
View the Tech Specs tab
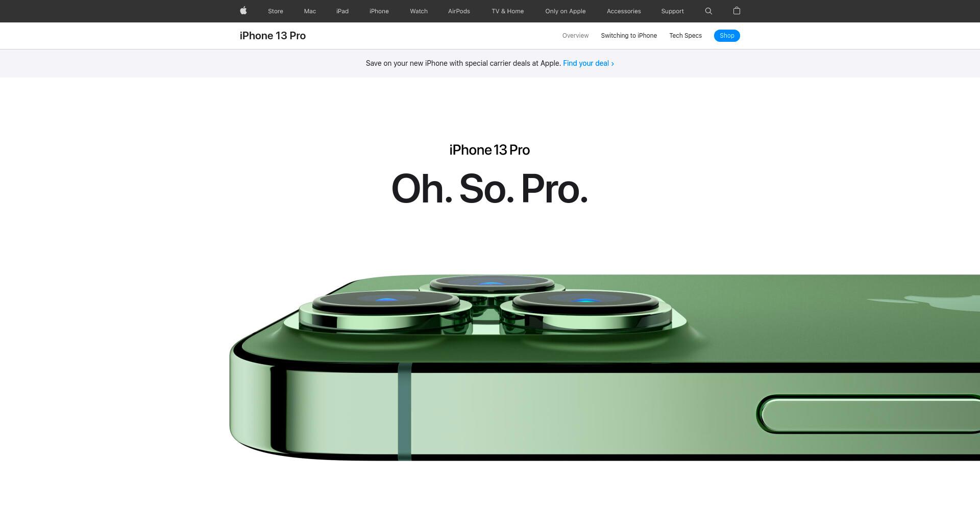click(x=685, y=36)
